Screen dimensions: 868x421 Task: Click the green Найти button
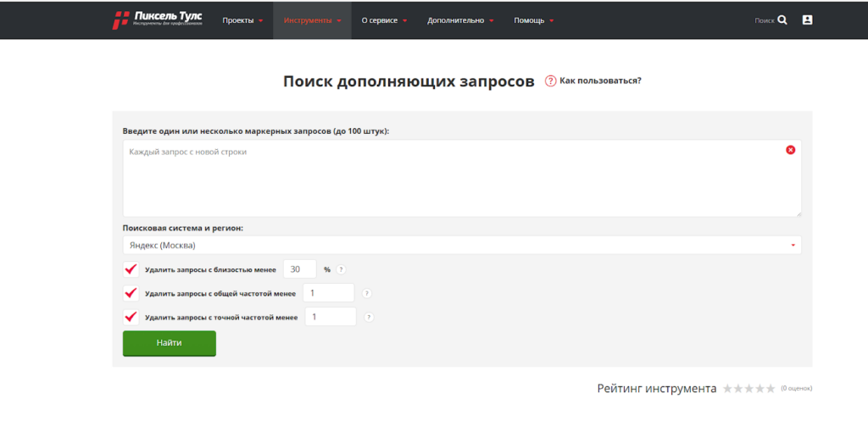[169, 343]
